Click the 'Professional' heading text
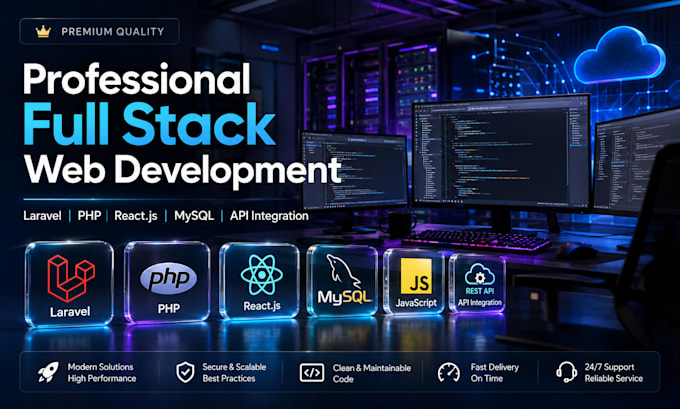Viewport: 680px width, 409px height. pyautogui.click(x=137, y=79)
